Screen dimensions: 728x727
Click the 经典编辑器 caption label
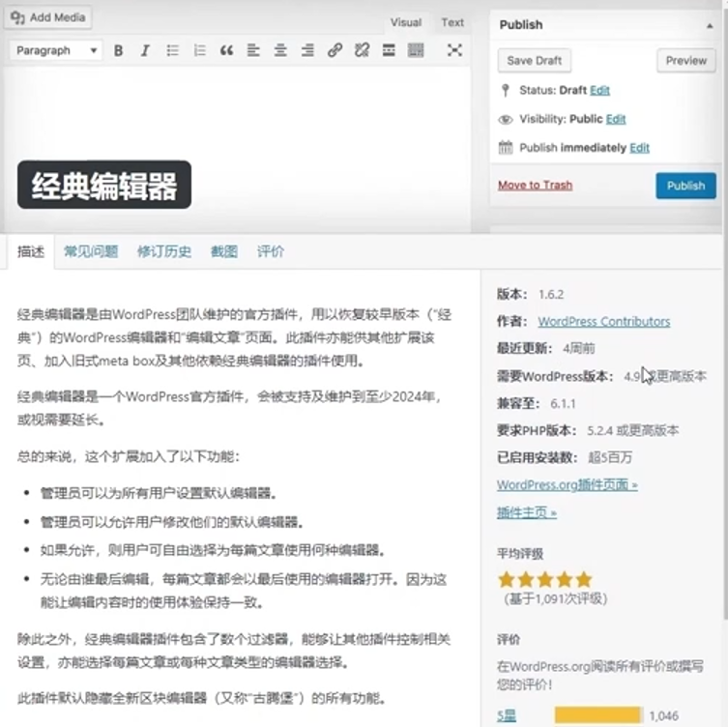click(104, 186)
